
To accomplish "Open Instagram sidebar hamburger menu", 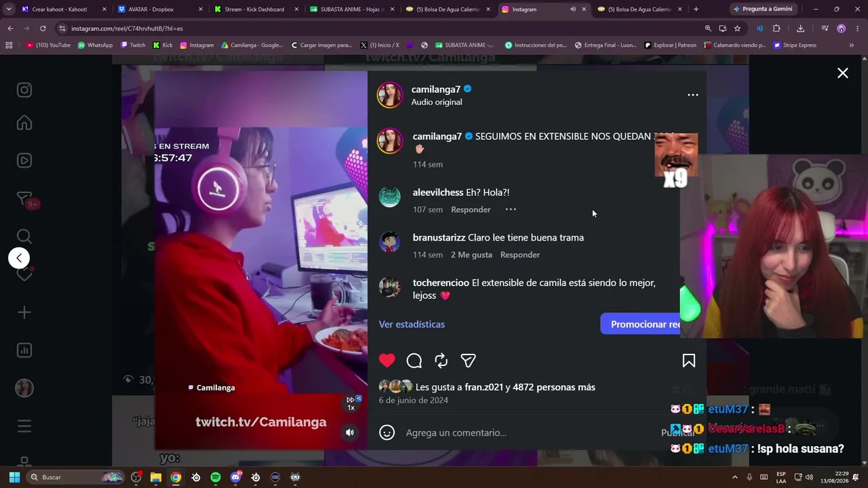I will point(24,426).
